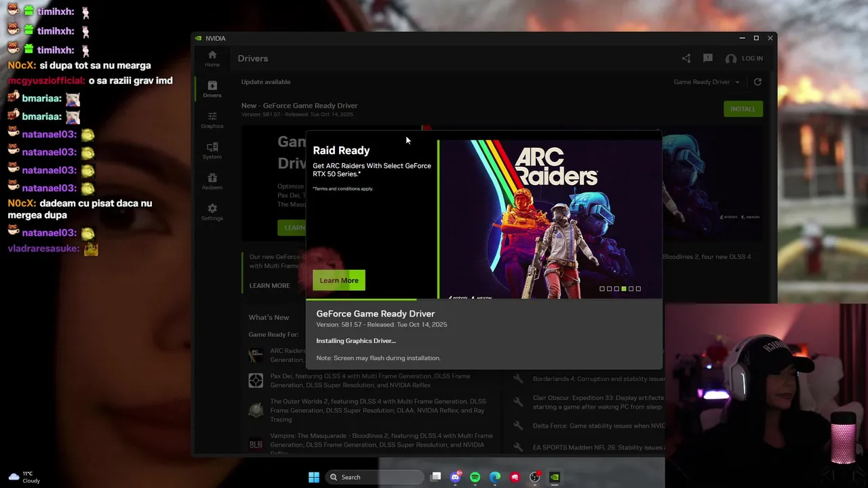Click the NVIDIA logo in title bar

tap(198, 39)
